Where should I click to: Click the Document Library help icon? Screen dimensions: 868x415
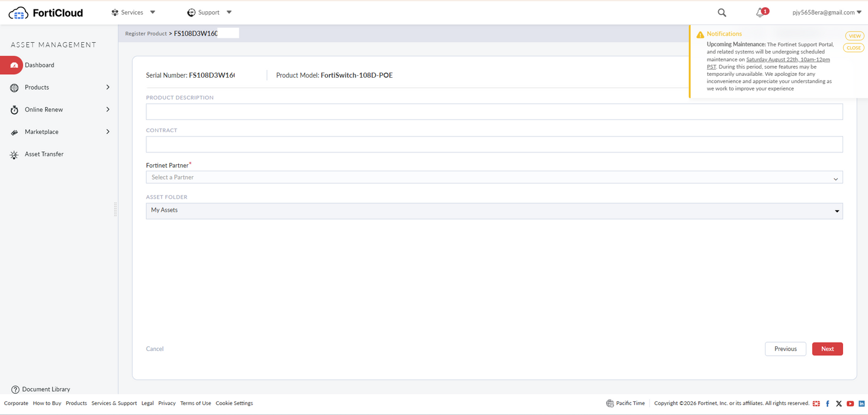point(15,390)
